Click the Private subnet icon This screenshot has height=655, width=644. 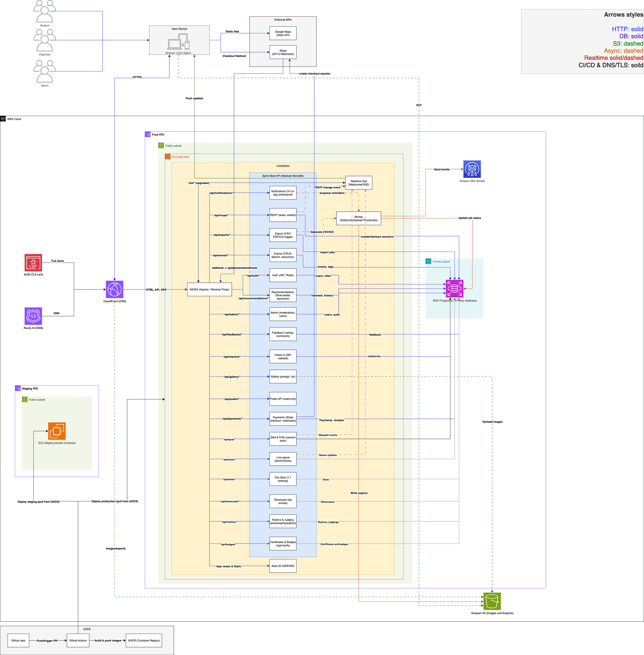point(428,261)
